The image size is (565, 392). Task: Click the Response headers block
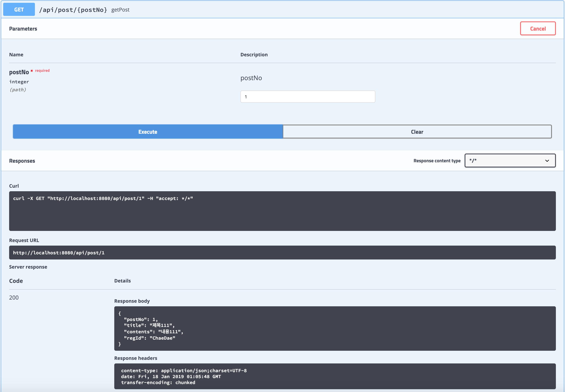tap(335, 376)
